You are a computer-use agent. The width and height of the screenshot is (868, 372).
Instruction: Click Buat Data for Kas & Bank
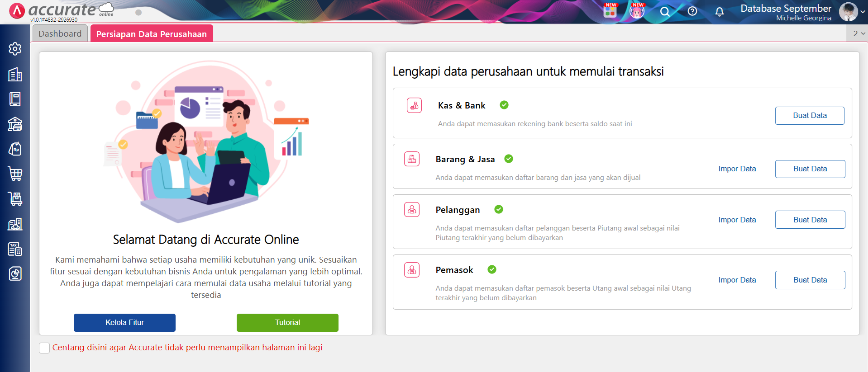point(810,116)
